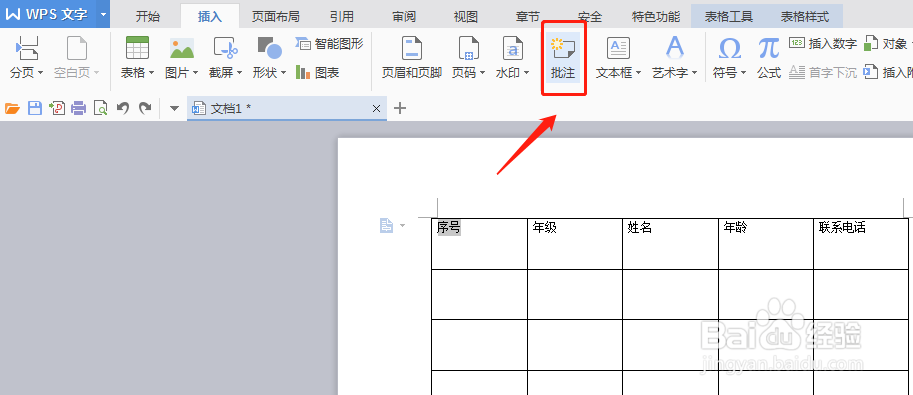
Task: Switch to the 页面布局 tab
Action: [275, 17]
